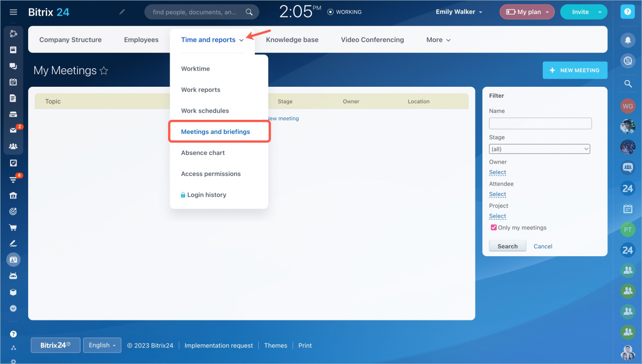642x364 pixels.
Task: Click Select link under Owner
Action: coord(498,172)
